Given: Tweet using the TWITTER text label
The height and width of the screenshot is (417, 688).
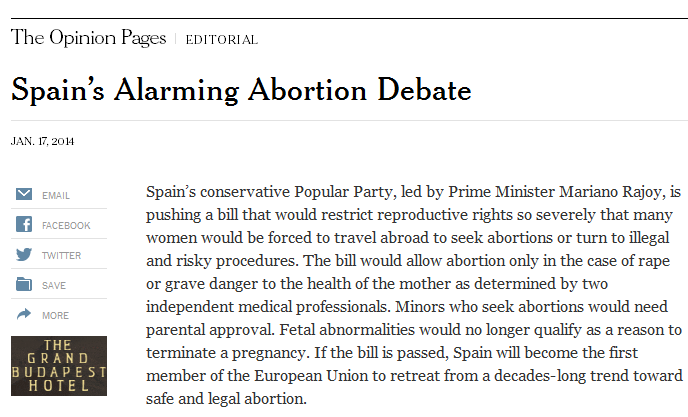Looking at the screenshot, I should click(62, 256).
